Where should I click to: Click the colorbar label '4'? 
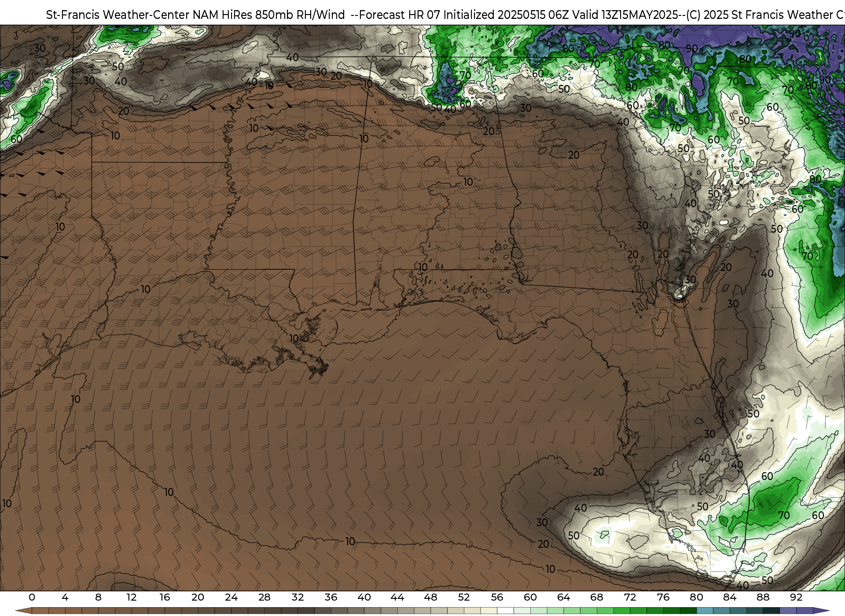[65, 598]
